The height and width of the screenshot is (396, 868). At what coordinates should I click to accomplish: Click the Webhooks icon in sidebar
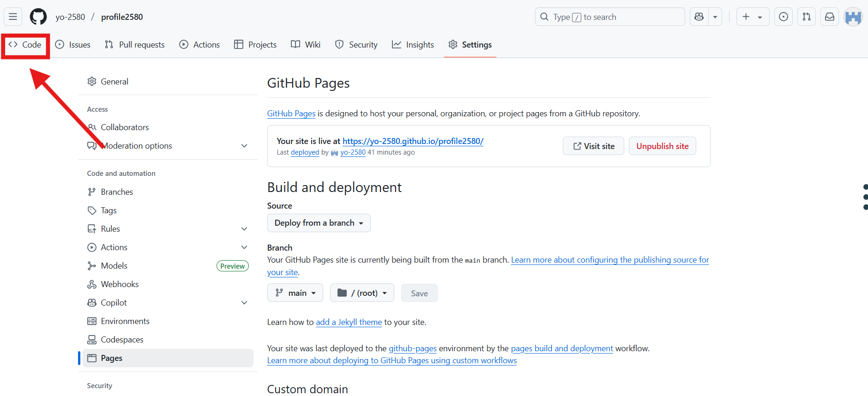92,284
